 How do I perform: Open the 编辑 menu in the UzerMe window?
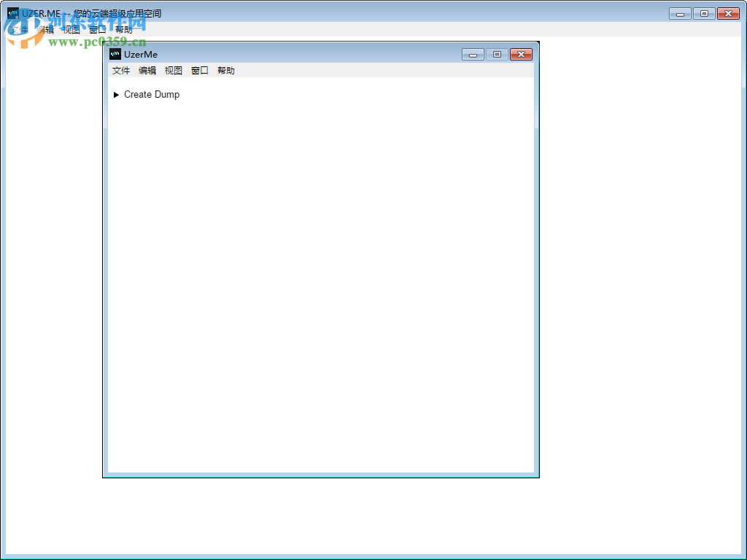click(x=147, y=71)
